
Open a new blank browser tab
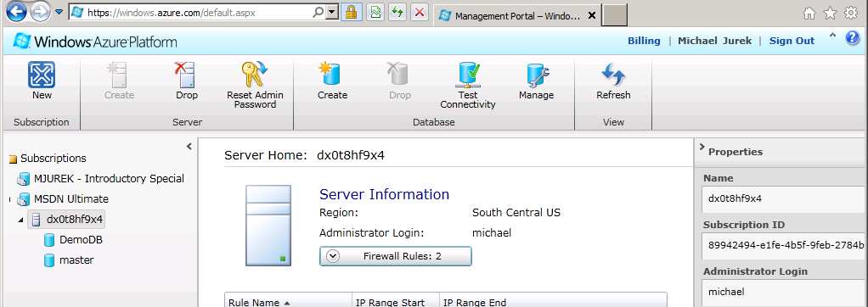pyautogui.click(x=614, y=15)
